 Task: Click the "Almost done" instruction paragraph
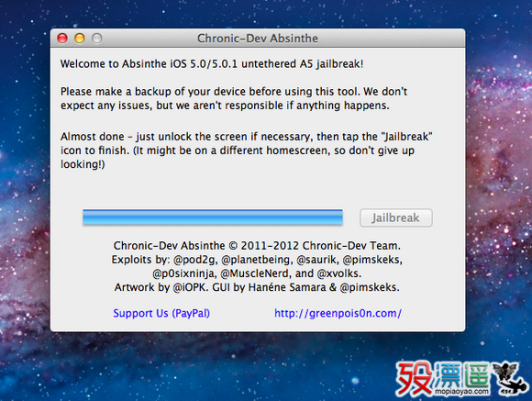[247, 150]
